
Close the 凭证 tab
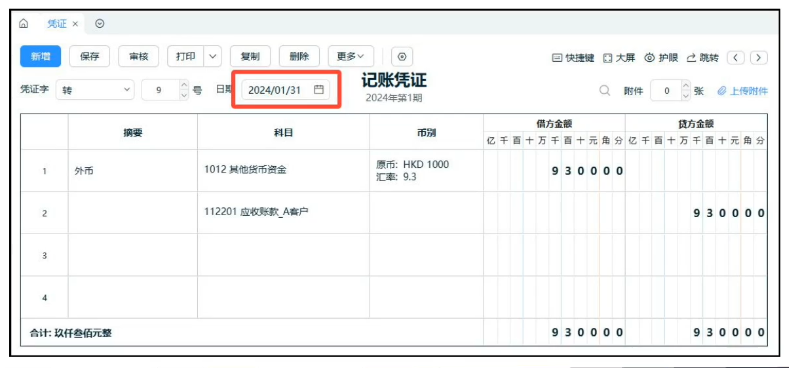click(75, 24)
